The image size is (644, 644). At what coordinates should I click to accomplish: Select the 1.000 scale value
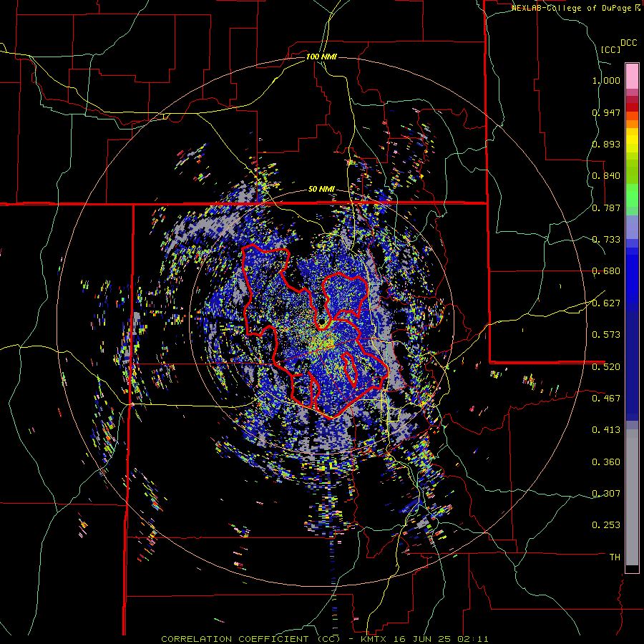(x=606, y=80)
